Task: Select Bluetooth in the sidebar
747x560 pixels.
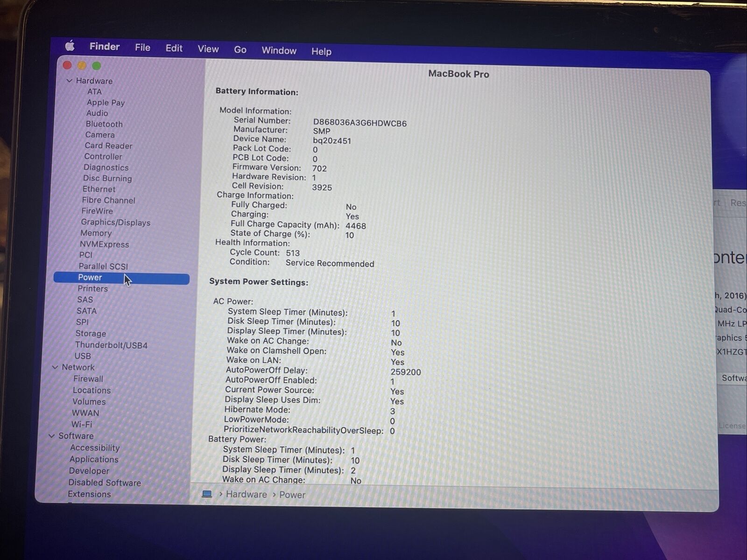Action: 104,124
